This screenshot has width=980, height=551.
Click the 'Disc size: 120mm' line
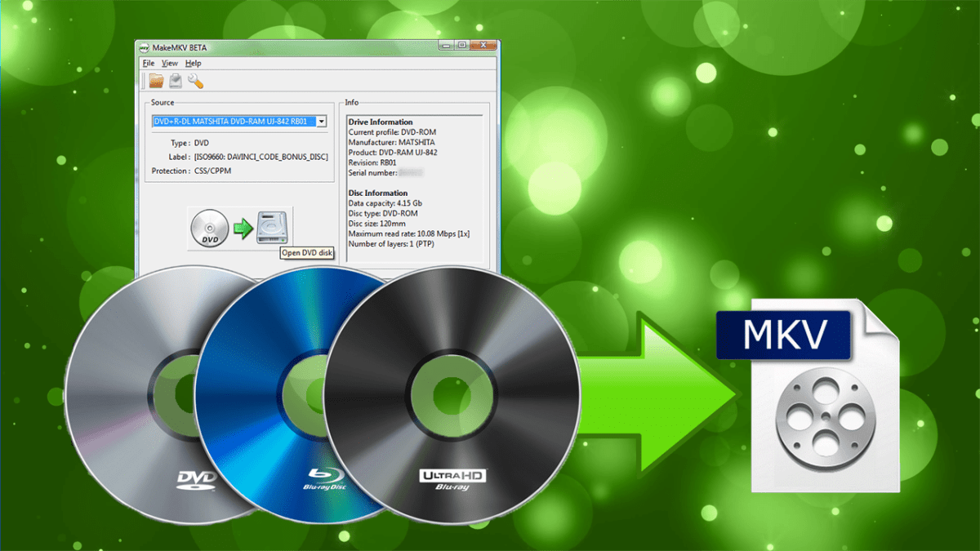coord(376,223)
